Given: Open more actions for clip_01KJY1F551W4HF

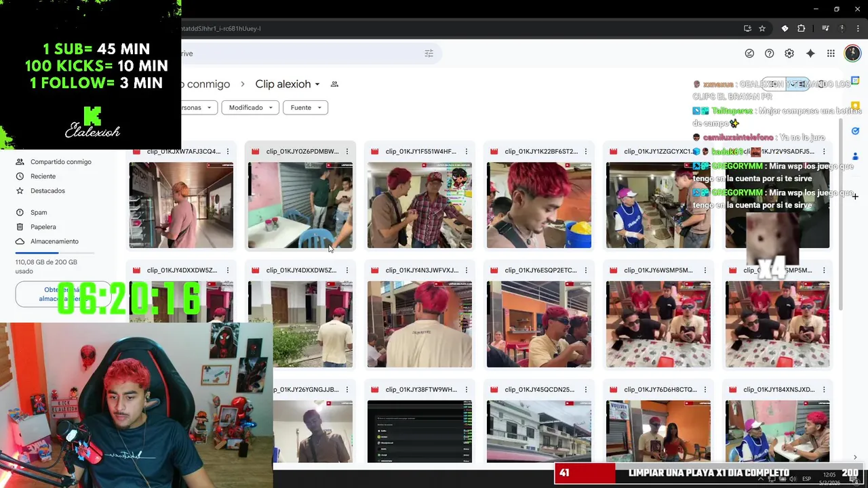Looking at the screenshot, I should 467,151.
